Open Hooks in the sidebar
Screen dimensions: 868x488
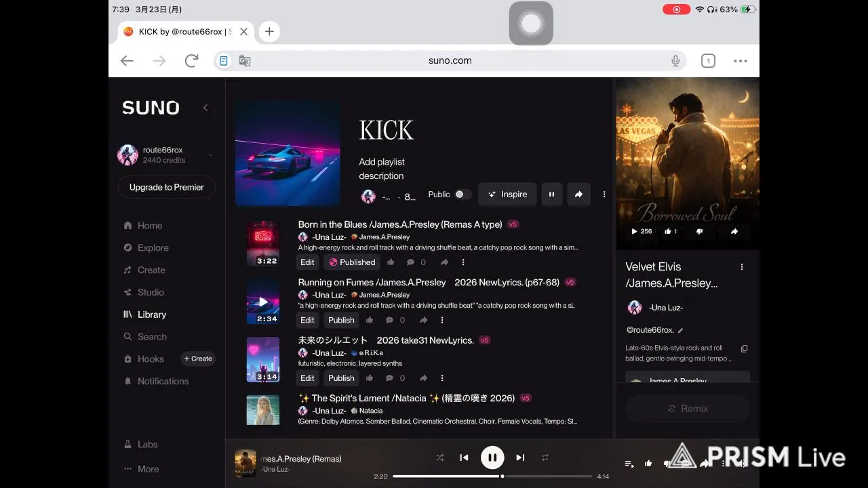coord(144,359)
